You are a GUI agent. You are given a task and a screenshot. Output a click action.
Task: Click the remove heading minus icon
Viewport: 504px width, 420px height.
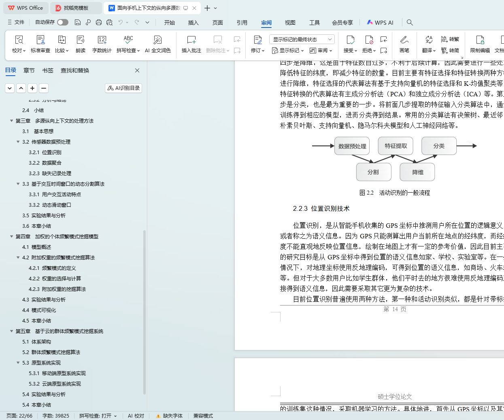44,88
